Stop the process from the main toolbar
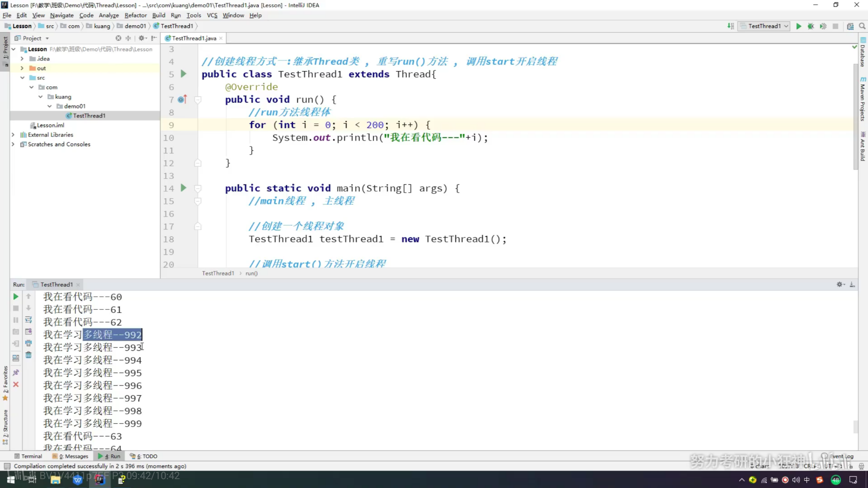This screenshot has width=868, height=488. click(835, 26)
